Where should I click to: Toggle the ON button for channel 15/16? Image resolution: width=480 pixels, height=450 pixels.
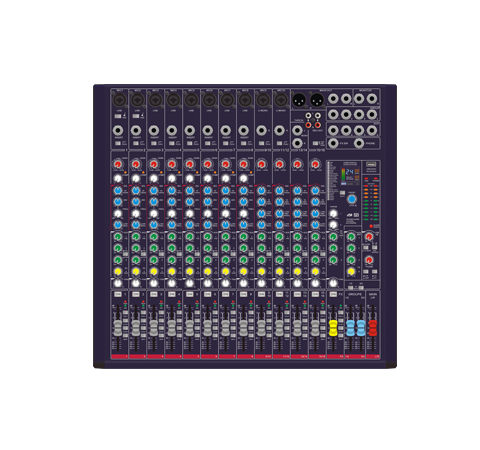point(315,294)
